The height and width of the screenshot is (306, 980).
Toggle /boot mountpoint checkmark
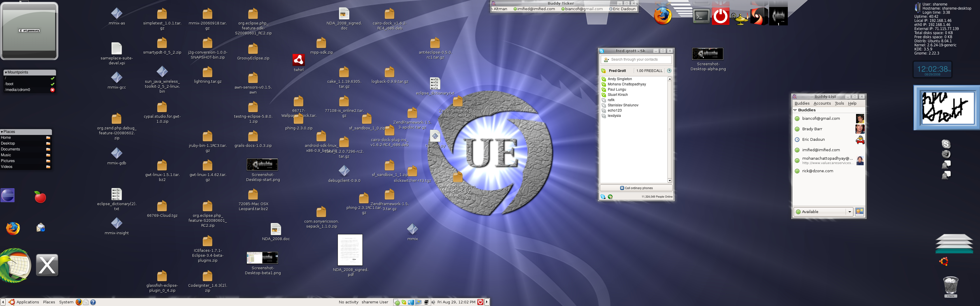click(x=52, y=84)
